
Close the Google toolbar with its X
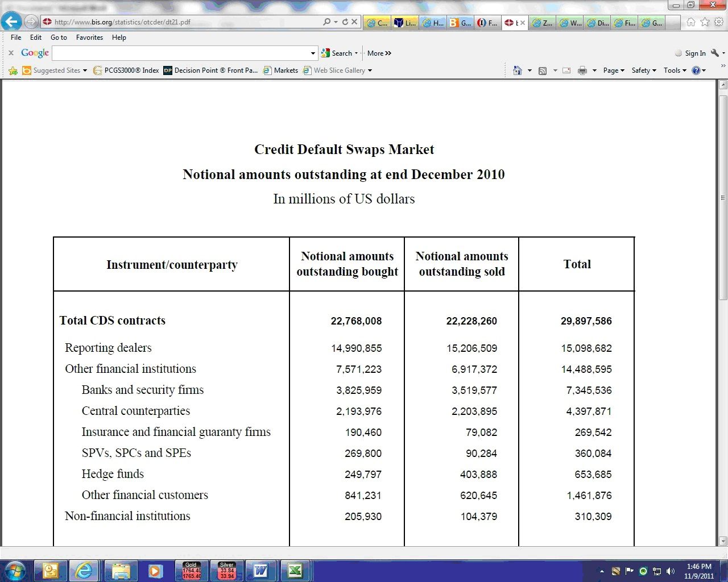(11, 53)
